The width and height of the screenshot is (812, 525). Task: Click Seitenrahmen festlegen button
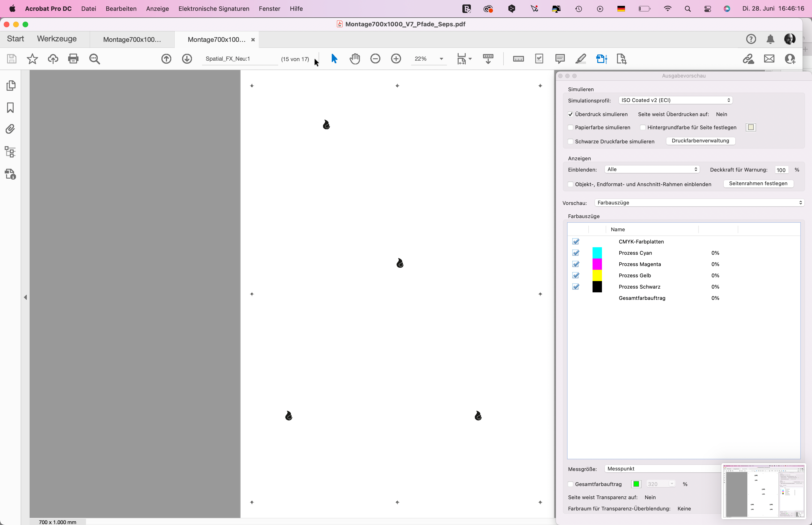(758, 183)
